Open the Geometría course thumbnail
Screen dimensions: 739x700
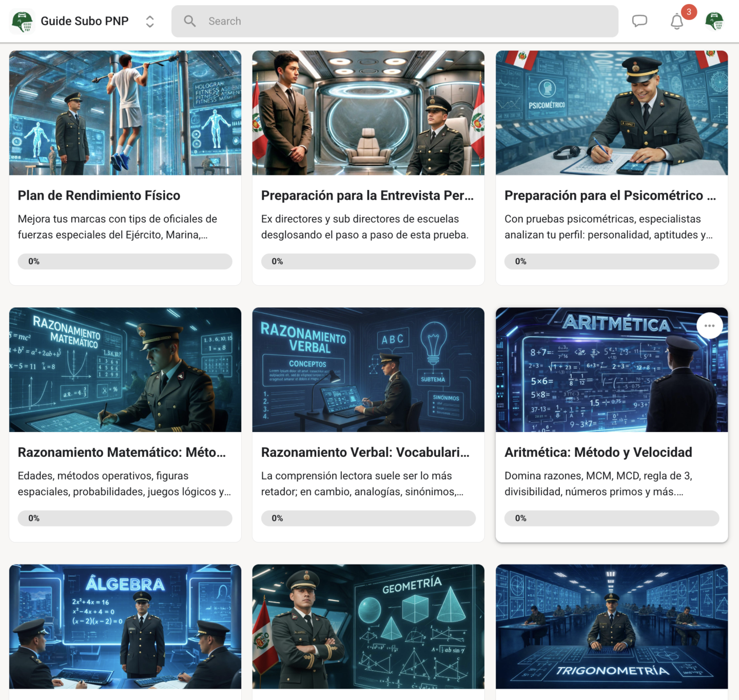[x=368, y=627]
